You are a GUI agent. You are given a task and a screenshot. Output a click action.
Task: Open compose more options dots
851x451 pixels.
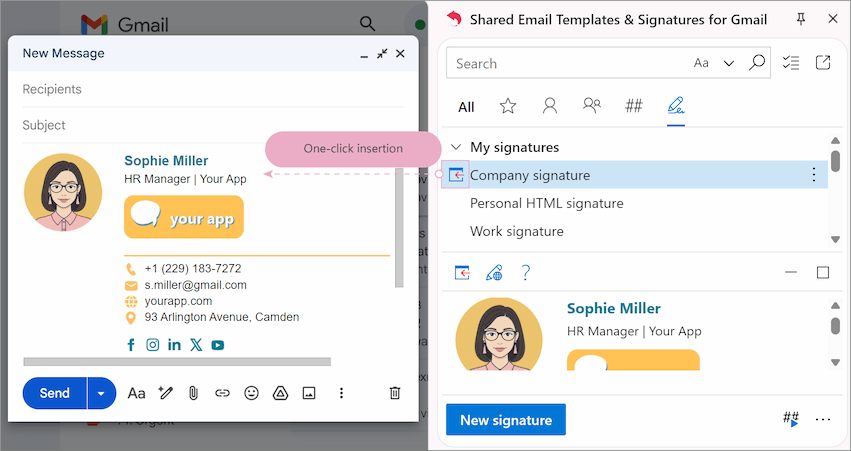pyautogui.click(x=341, y=393)
